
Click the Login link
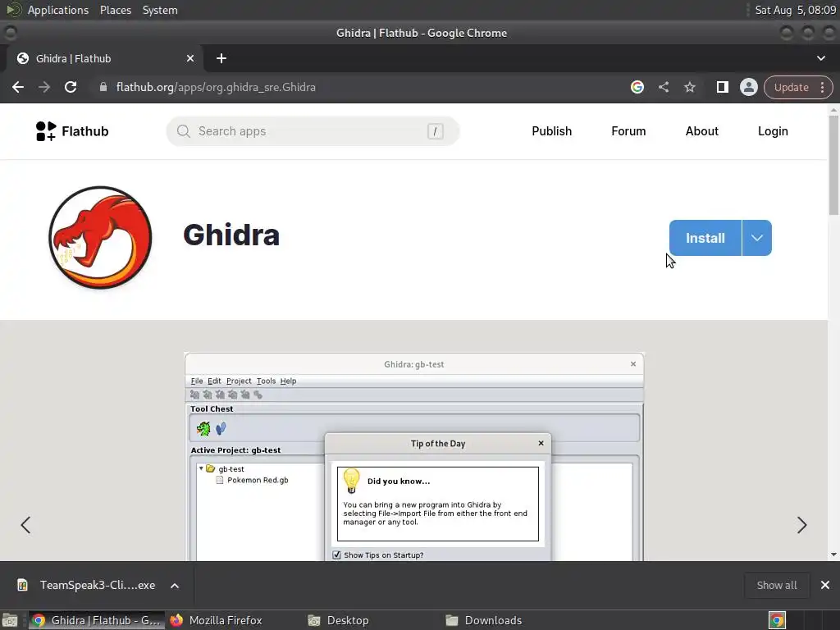[x=773, y=131]
